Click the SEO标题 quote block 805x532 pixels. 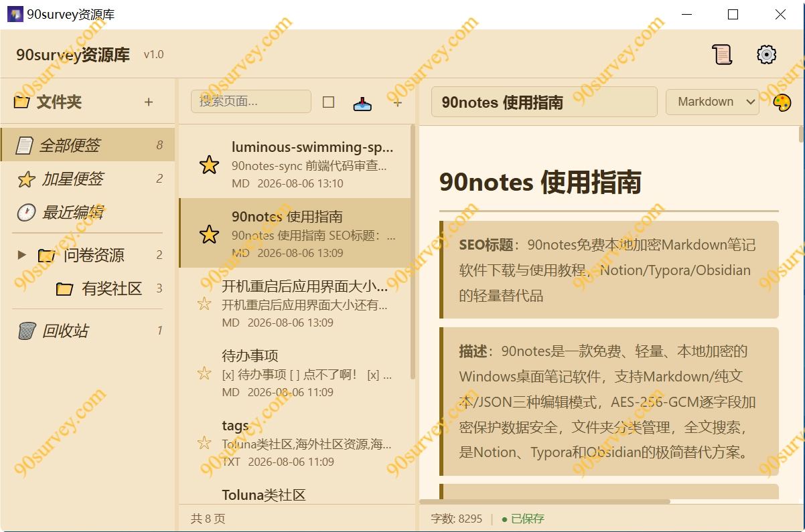tap(609, 270)
